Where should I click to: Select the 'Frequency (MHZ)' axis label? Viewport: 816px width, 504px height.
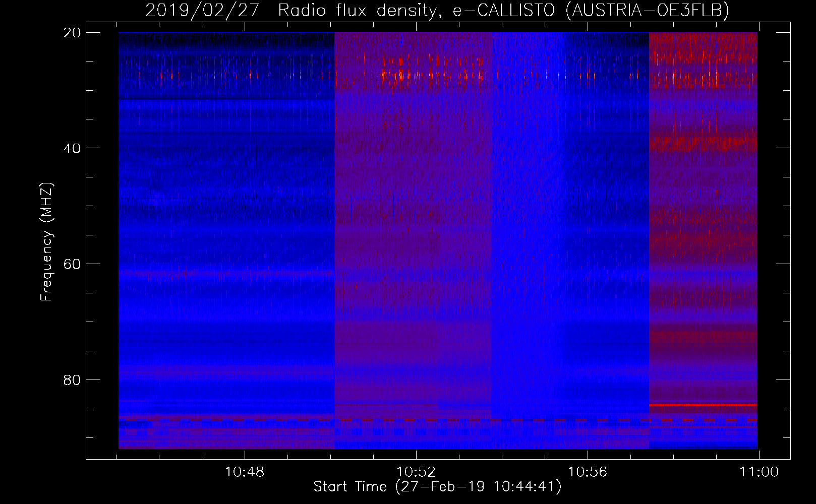pyautogui.click(x=46, y=242)
